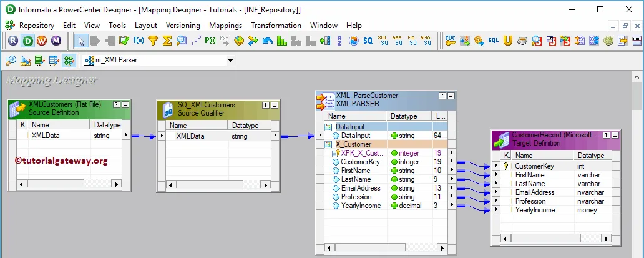Click the MQ SQ toolbar icon

(x=411, y=41)
